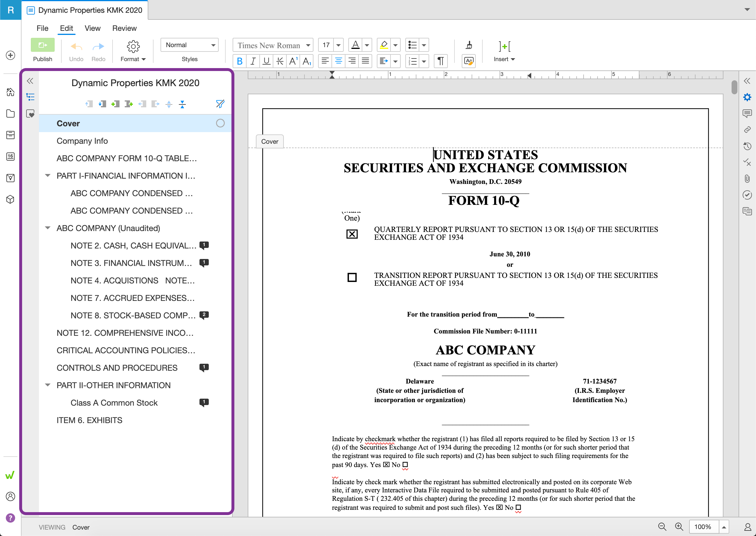Select the Cover section status circle
The image size is (756, 536).
tap(220, 123)
